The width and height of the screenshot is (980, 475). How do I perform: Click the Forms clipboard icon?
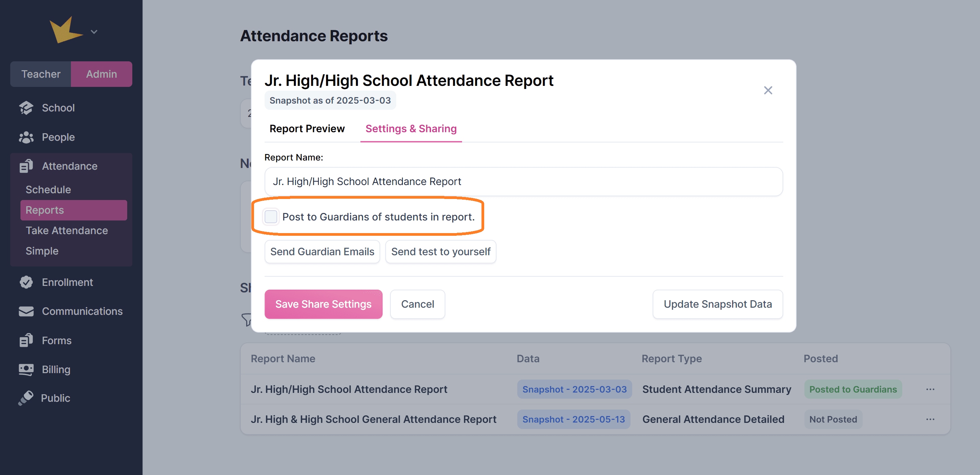pyautogui.click(x=26, y=340)
